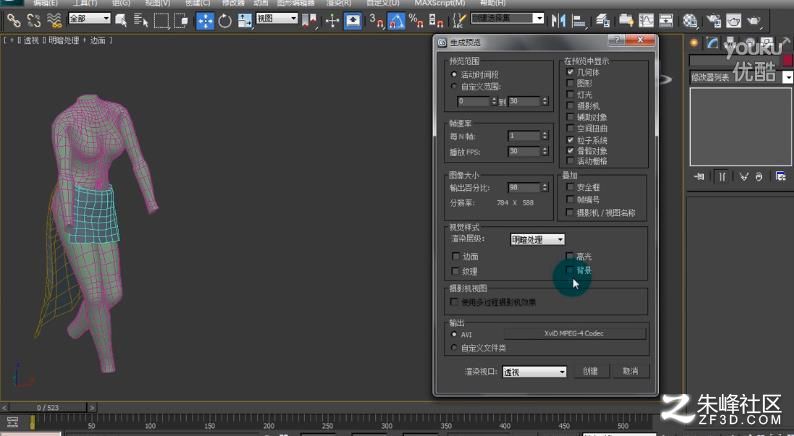Open the 渲染(R) menu

(339, 3)
